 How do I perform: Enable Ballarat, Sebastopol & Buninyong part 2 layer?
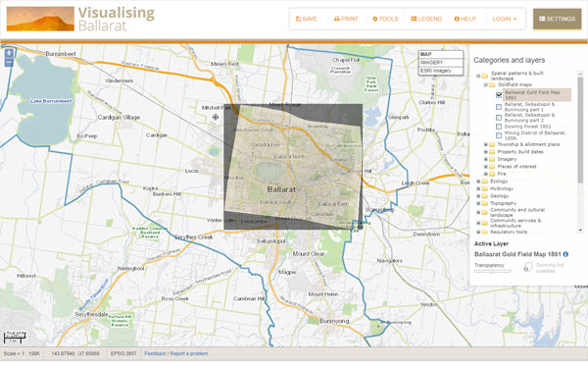click(x=499, y=118)
